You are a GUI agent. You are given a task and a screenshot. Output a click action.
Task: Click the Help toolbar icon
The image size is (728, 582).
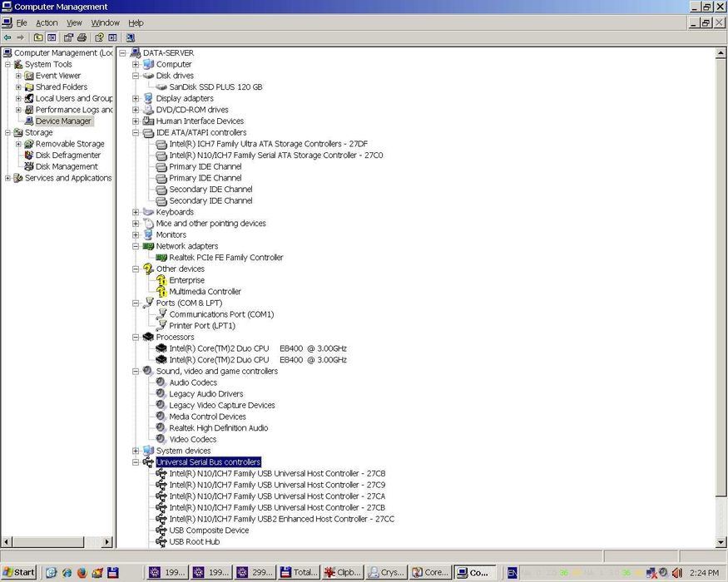[x=99, y=37]
